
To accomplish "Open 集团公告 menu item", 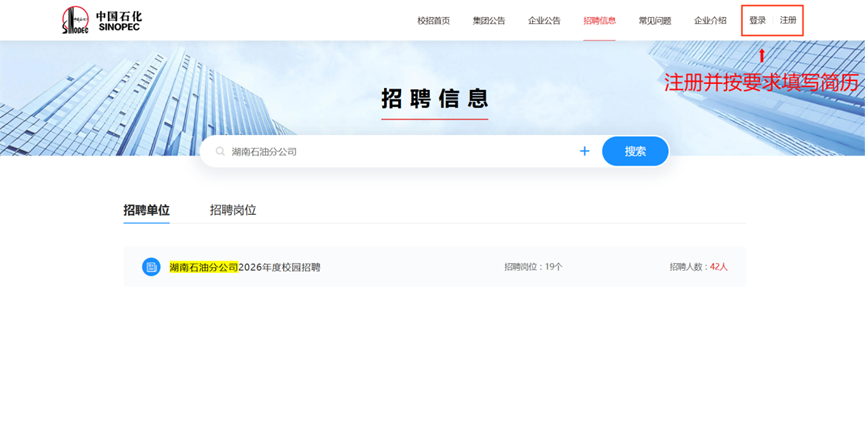I will (x=489, y=21).
